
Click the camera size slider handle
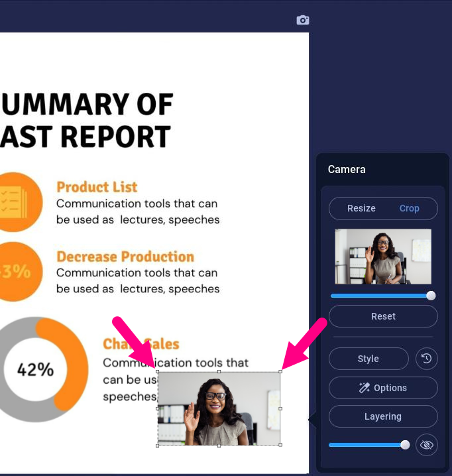tap(431, 296)
